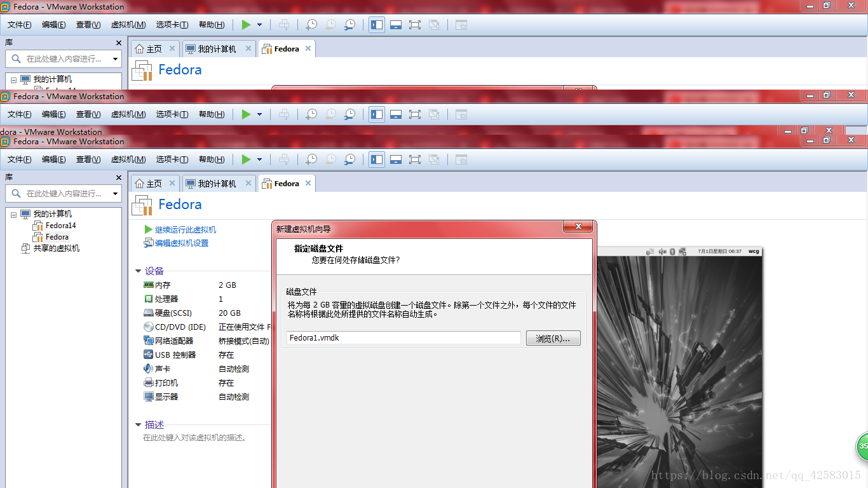The height and width of the screenshot is (488, 868).
Task: Open the 查看(V) menu in the front window
Action: [x=88, y=159]
